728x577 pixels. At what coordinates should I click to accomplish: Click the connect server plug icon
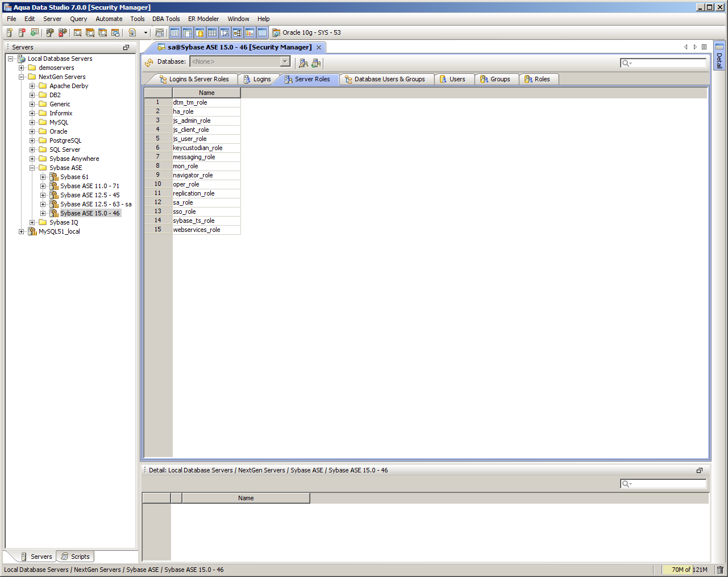tap(50, 32)
